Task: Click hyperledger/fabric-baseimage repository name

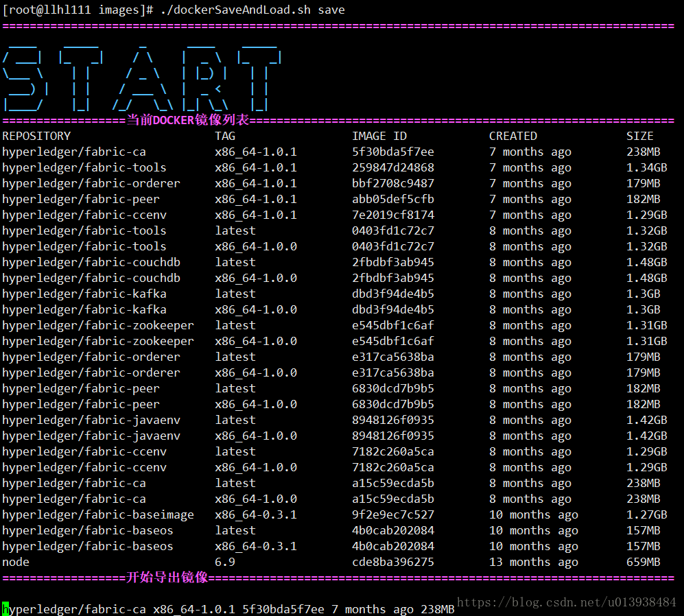Action: coord(97,514)
